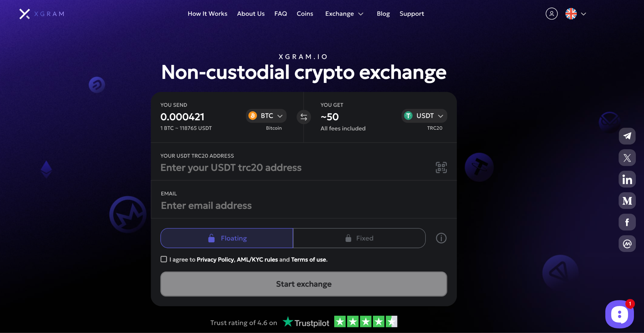Click the Enter email address field
644x333 pixels.
[x=303, y=205]
